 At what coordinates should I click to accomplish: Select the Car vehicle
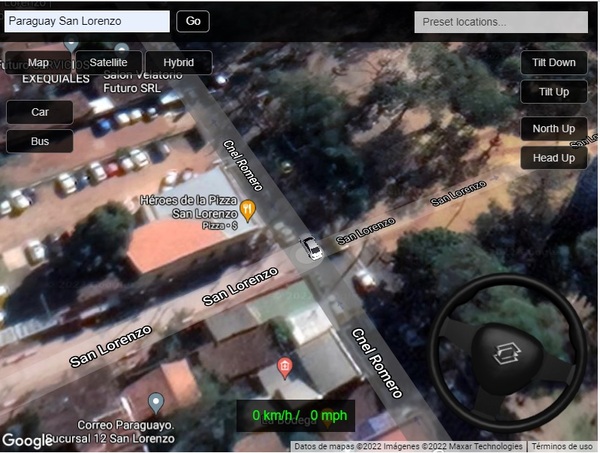coord(40,112)
